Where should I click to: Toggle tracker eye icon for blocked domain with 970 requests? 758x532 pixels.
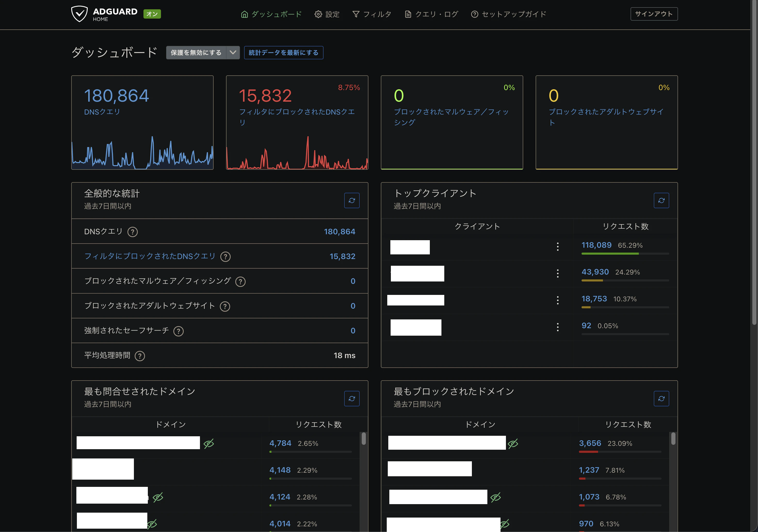505,524
